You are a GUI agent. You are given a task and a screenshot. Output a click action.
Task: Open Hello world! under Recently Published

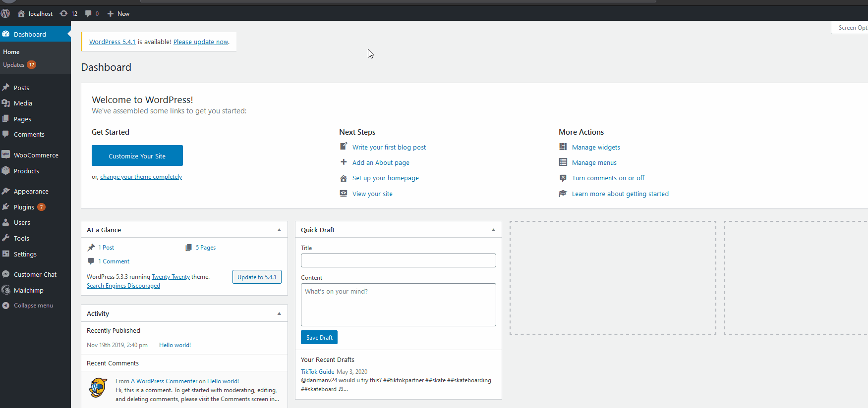[x=175, y=345]
